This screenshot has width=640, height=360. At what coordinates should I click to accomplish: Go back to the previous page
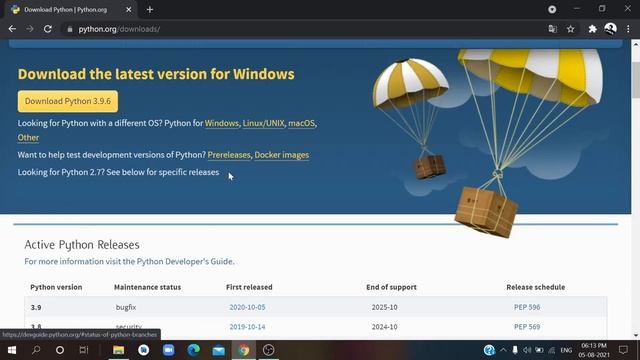coord(12,29)
